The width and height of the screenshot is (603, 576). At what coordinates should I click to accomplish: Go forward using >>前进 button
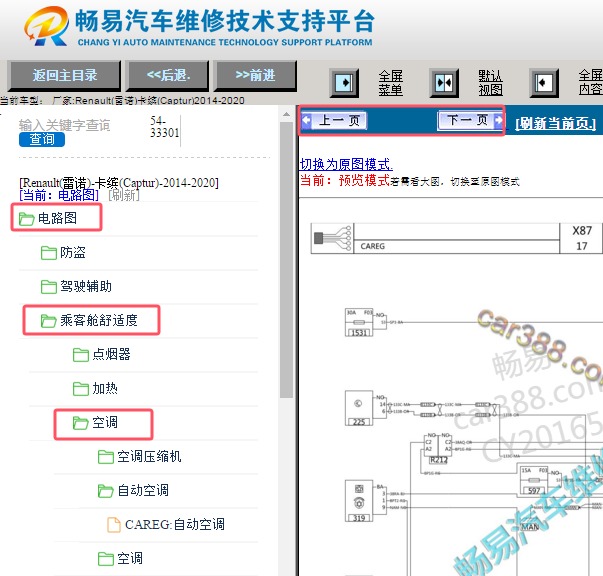pos(255,75)
